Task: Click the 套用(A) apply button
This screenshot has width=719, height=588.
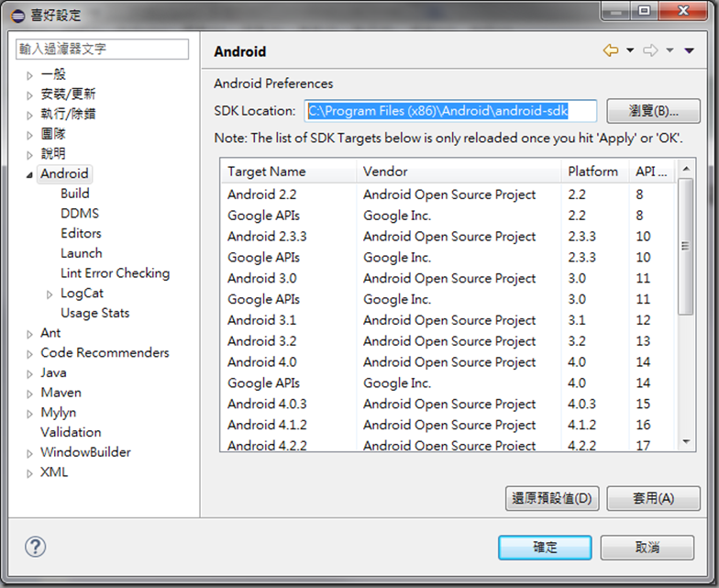Action: pos(653,498)
